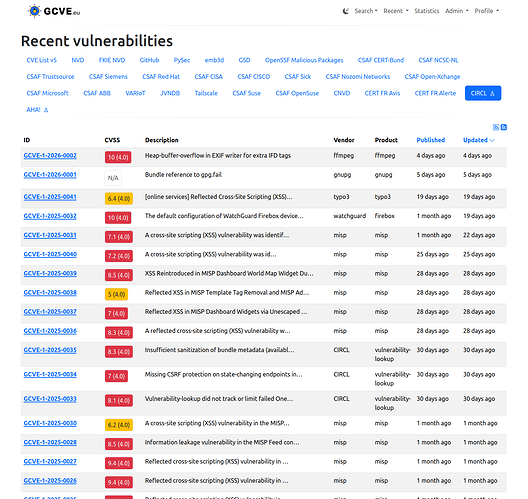
Task: Switch to CSAF OpenSuse tab
Action: coord(297,93)
